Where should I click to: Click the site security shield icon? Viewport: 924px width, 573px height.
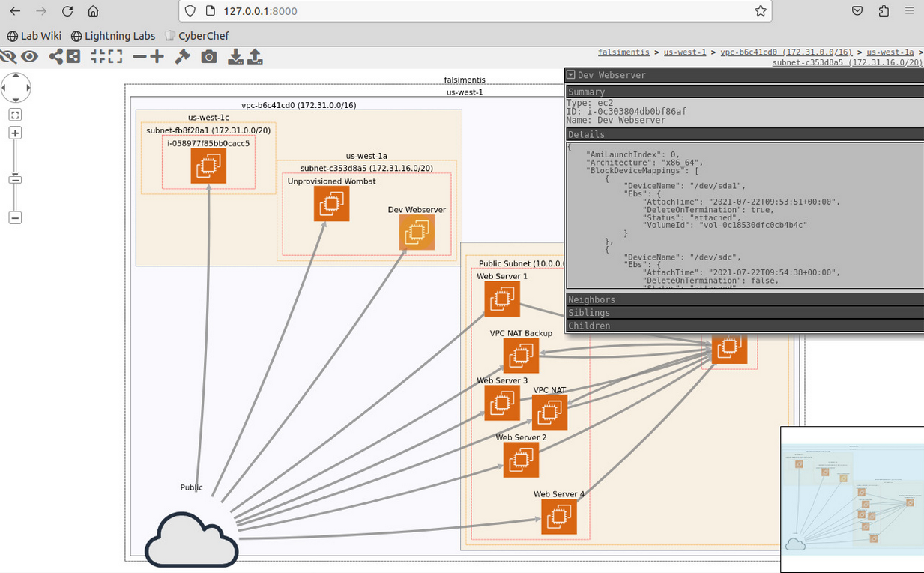click(190, 11)
